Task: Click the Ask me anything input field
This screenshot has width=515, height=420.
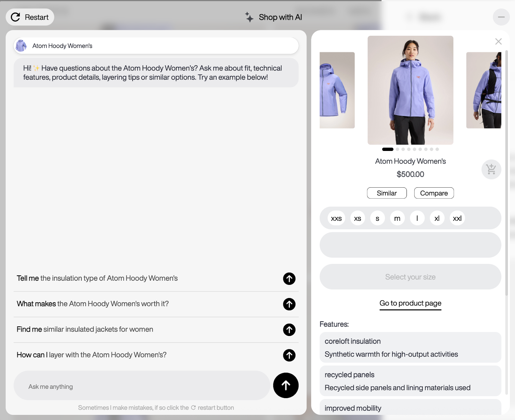Action: 142,386
